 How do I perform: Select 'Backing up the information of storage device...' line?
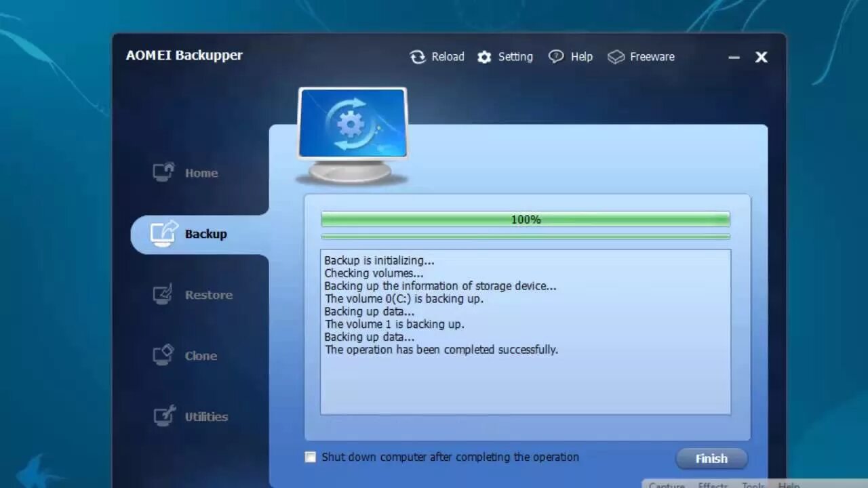[x=440, y=286]
